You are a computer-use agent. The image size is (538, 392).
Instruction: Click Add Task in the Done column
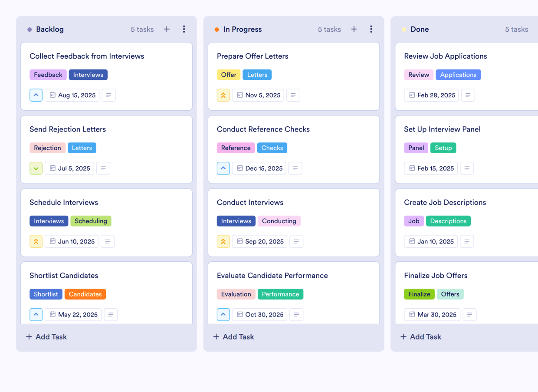point(420,336)
